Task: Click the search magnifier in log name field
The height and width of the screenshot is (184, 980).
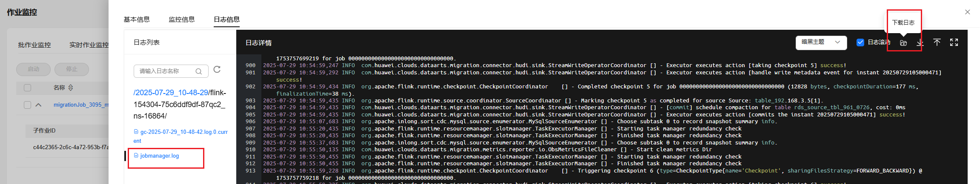Action: (x=199, y=71)
